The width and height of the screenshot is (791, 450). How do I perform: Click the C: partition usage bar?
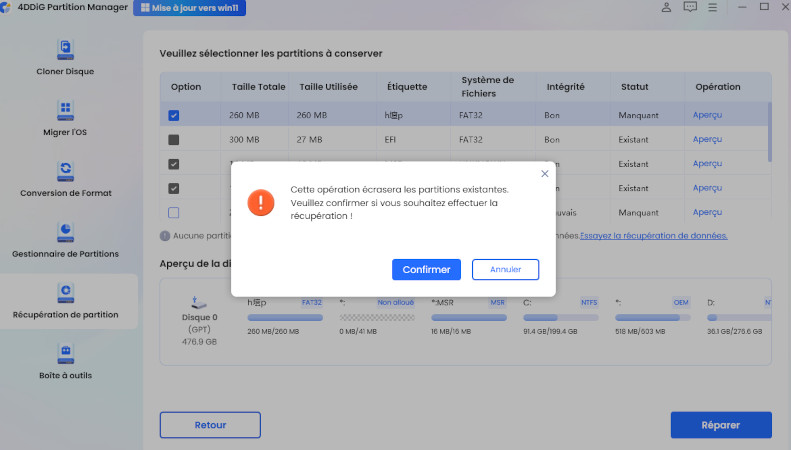561,318
